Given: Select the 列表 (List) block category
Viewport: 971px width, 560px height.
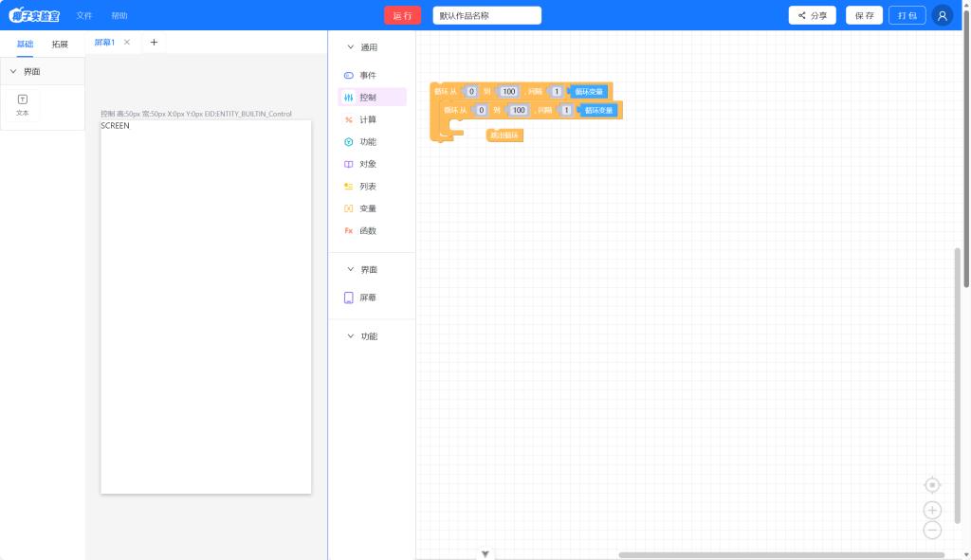Looking at the screenshot, I should (x=367, y=187).
